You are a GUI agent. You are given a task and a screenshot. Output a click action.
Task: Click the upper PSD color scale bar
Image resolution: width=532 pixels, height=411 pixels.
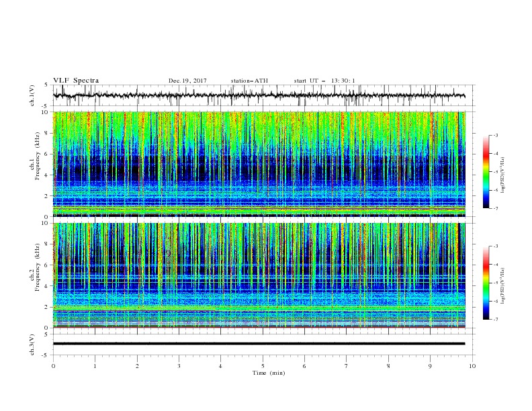pyautogui.click(x=486, y=172)
